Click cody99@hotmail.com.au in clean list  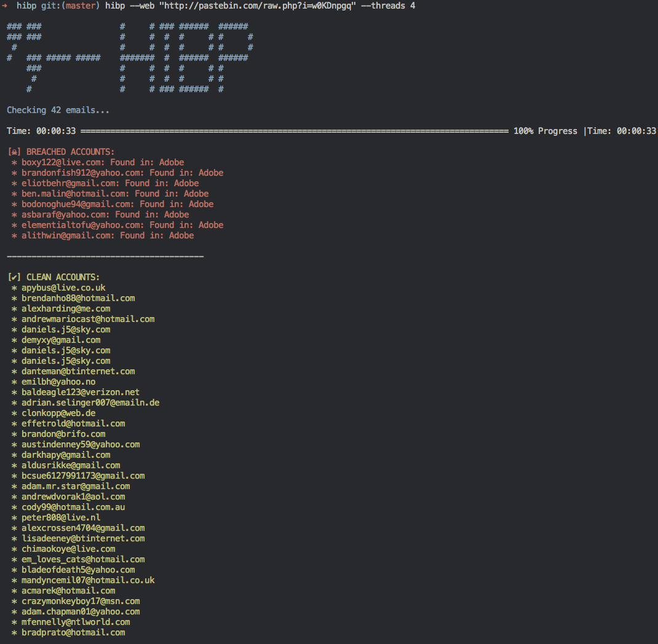[73, 508]
